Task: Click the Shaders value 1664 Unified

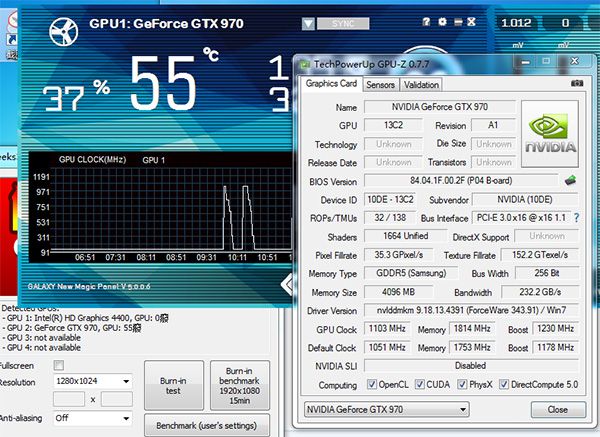Action: pyautogui.click(x=406, y=236)
